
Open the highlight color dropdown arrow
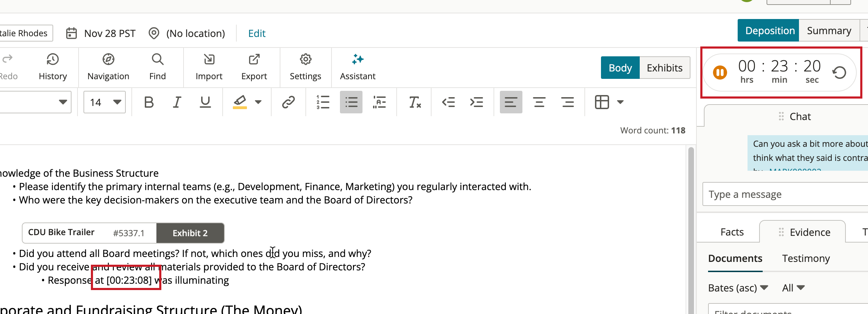258,102
